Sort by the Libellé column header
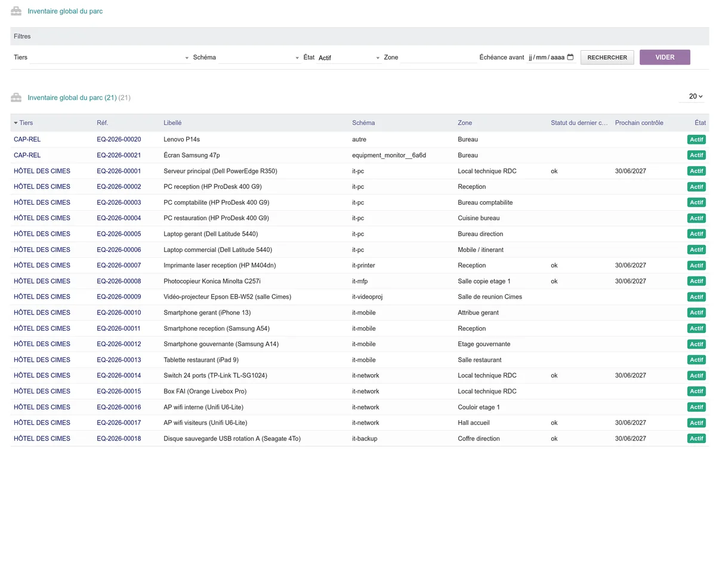 pyautogui.click(x=172, y=123)
